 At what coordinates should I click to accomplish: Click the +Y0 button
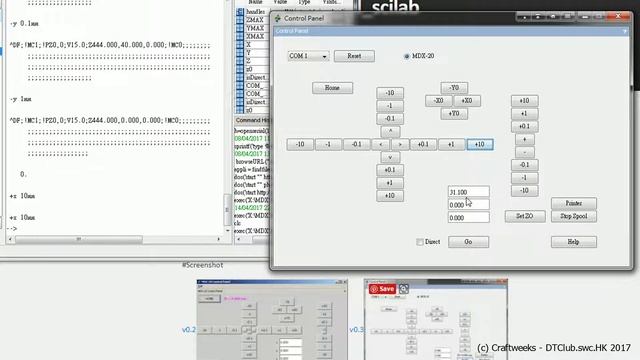pos(454,113)
